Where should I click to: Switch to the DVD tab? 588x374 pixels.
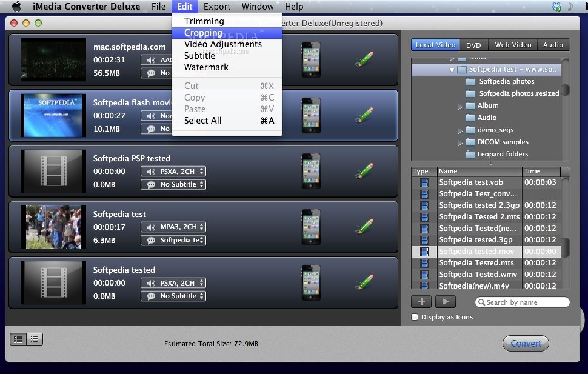473,45
